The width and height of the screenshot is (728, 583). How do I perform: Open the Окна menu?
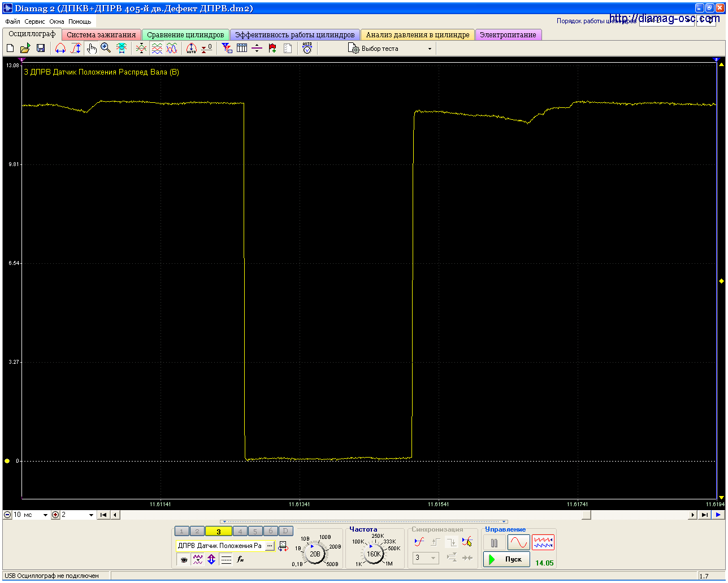point(57,21)
